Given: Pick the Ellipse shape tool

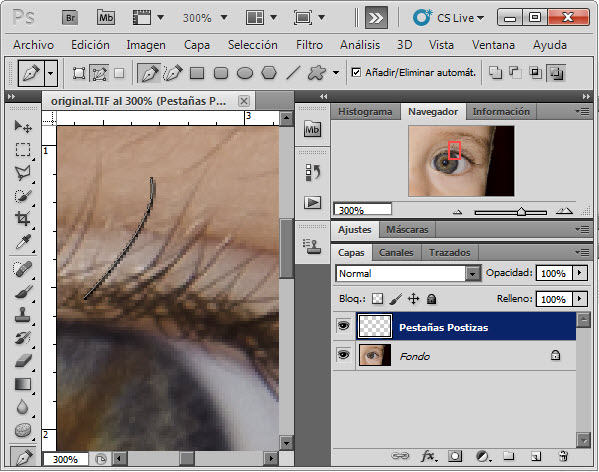Looking at the screenshot, I should pyautogui.click(x=245, y=73).
